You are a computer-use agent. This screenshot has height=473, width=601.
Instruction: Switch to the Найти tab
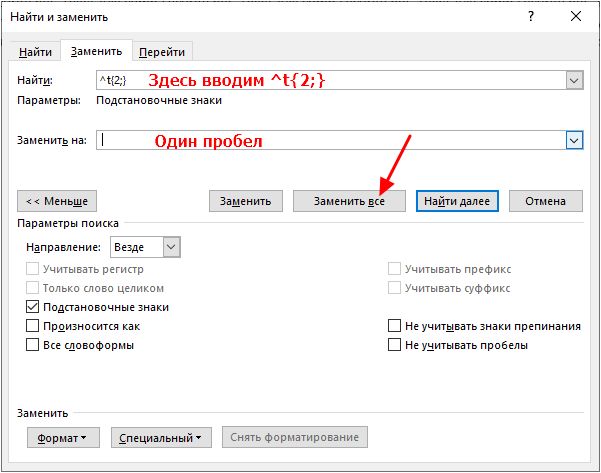point(35,52)
